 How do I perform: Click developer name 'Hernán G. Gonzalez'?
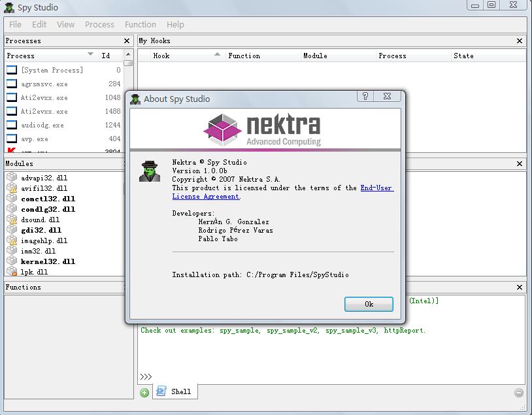coord(233,222)
